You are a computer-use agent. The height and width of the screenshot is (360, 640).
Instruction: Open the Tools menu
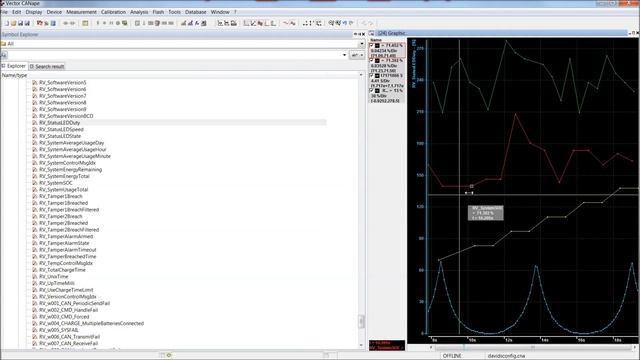pyautogui.click(x=174, y=12)
